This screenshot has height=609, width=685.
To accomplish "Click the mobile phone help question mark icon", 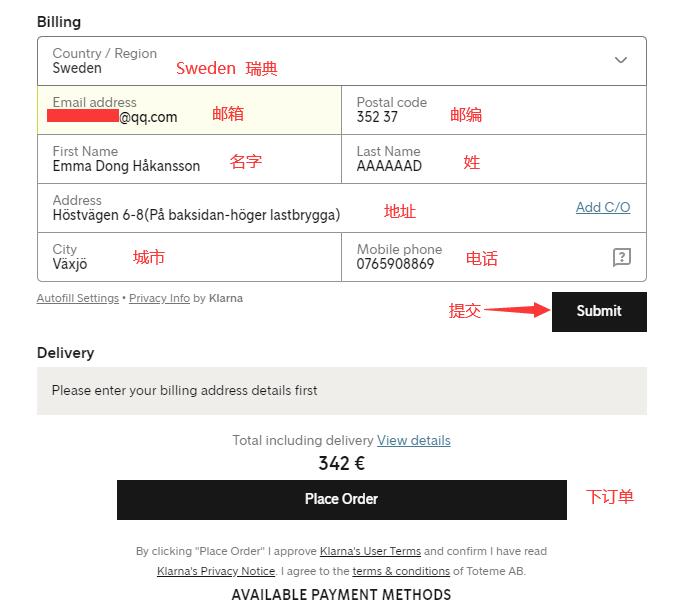I will (x=621, y=257).
